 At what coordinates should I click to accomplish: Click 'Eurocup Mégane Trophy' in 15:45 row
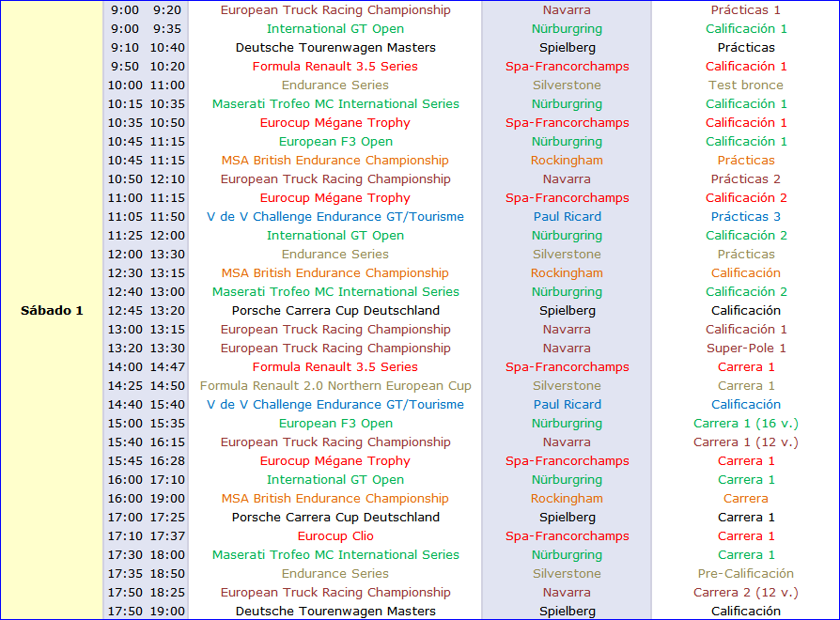(x=335, y=460)
